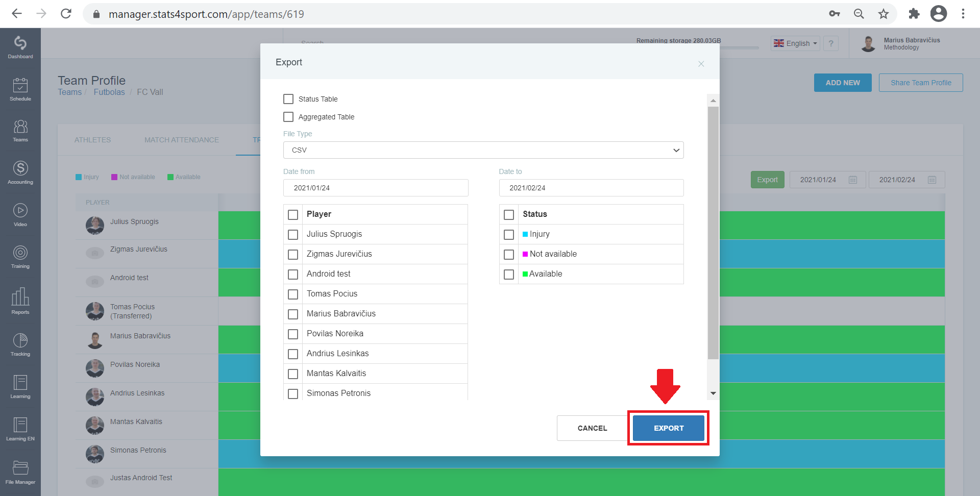Open the browser extensions puzzle icon
980x496 pixels.
(x=914, y=14)
